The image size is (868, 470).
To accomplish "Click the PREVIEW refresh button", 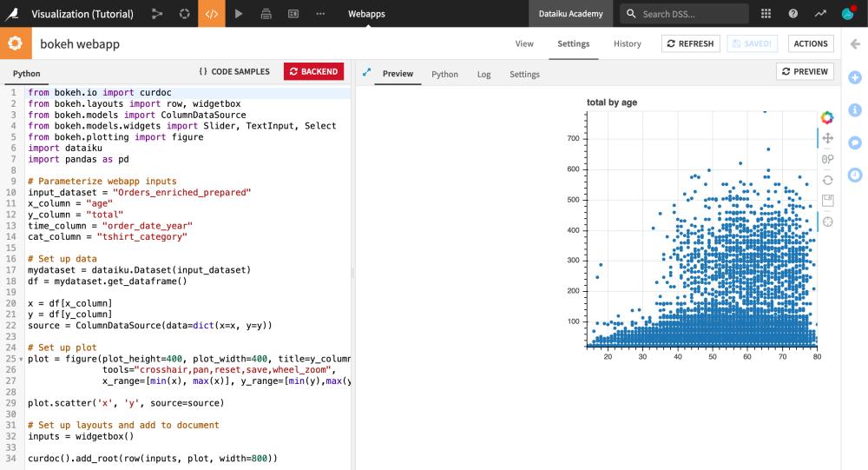I will click(x=805, y=71).
